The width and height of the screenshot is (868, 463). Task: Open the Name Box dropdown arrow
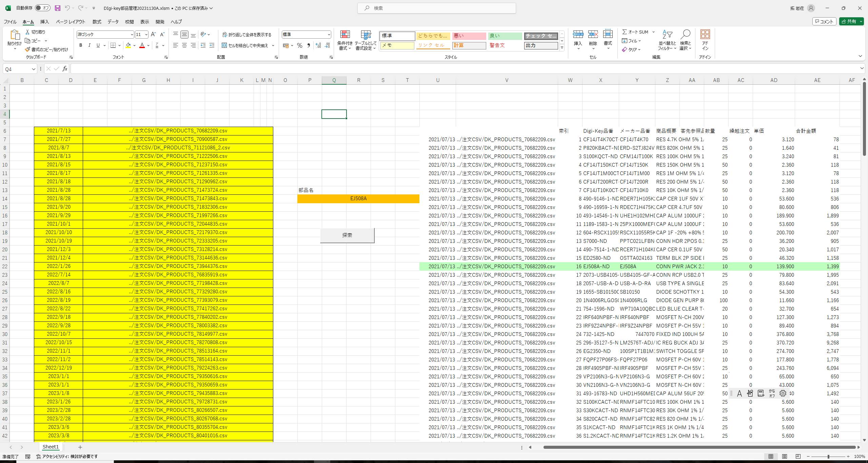[x=34, y=69]
